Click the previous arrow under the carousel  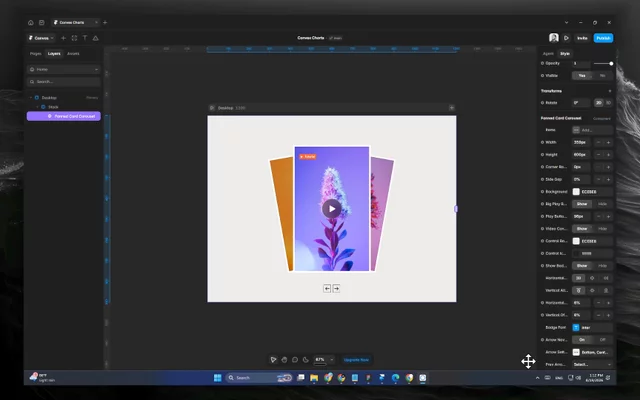(x=327, y=289)
